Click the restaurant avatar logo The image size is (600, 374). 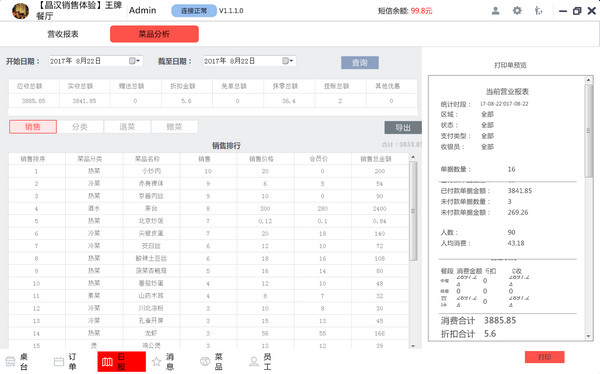(x=20, y=11)
